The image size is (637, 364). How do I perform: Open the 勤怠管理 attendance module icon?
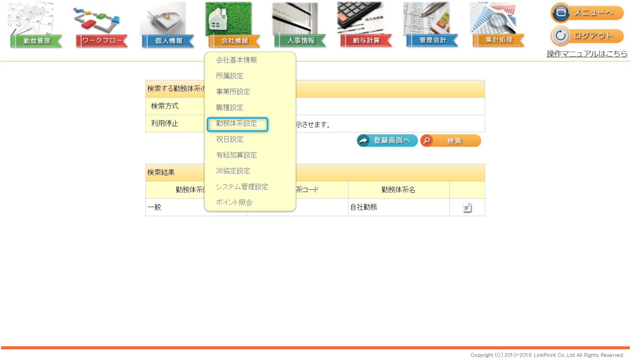coord(36,26)
